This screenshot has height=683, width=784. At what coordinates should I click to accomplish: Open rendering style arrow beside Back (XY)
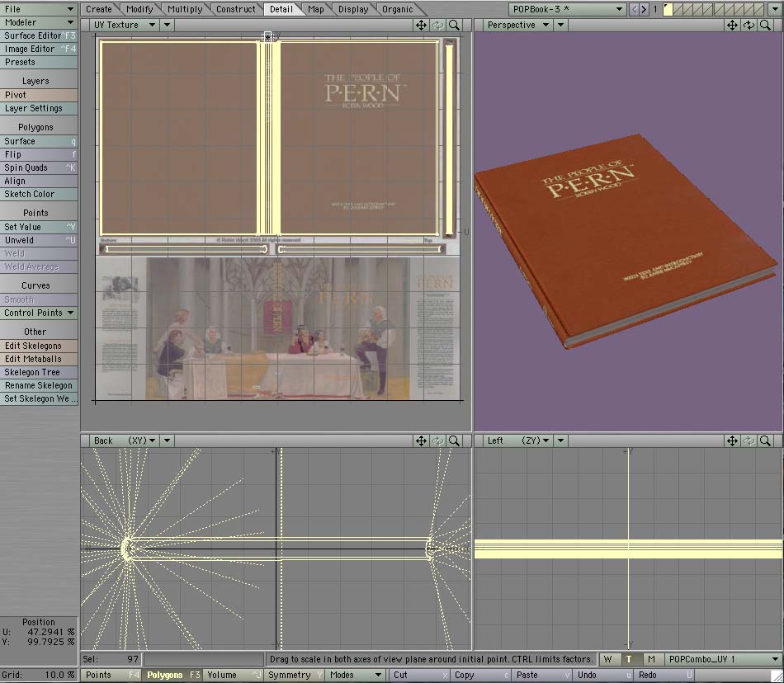point(167,440)
